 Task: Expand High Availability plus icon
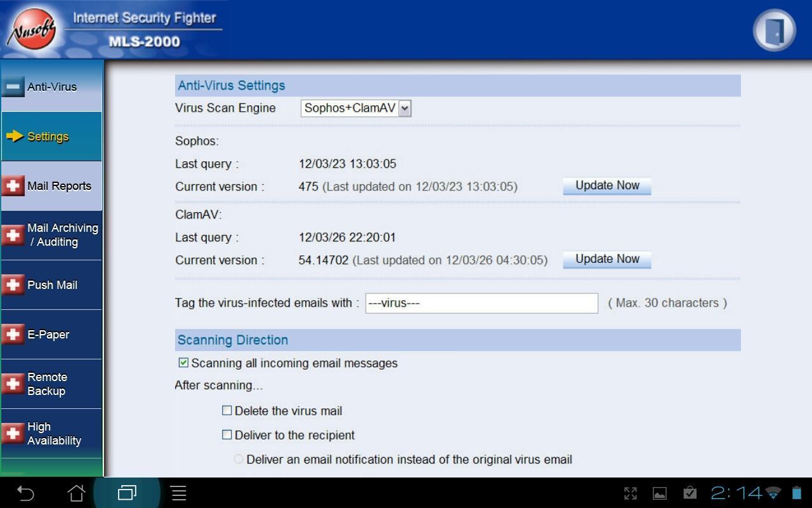click(13, 433)
